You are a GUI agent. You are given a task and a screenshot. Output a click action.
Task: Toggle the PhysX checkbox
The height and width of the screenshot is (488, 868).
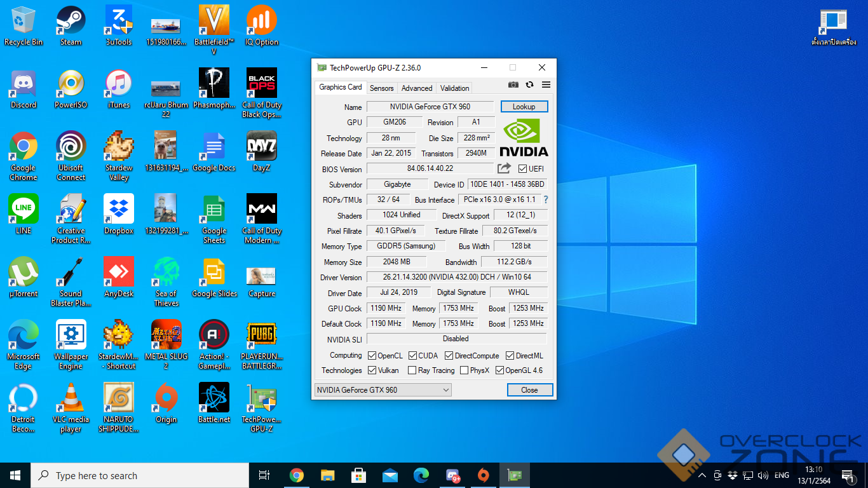click(464, 370)
